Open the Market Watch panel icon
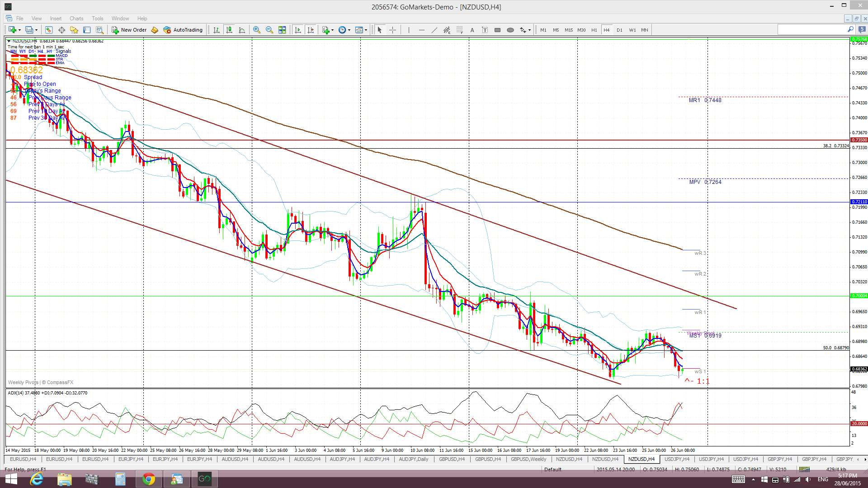 [49, 30]
